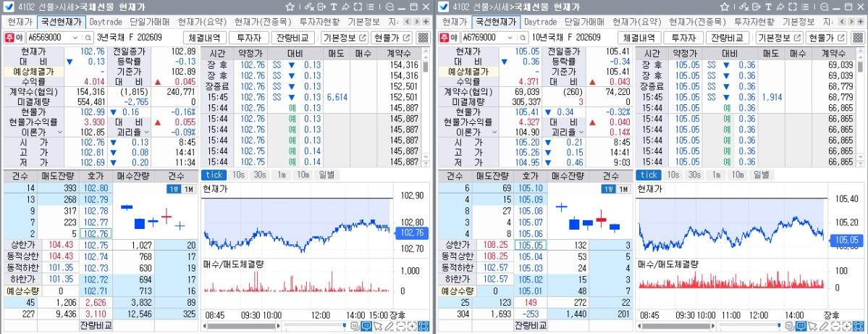The image size is (868, 334).
Task: Open chat bubble help icon in 3년국채 window
Action: (389, 7)
